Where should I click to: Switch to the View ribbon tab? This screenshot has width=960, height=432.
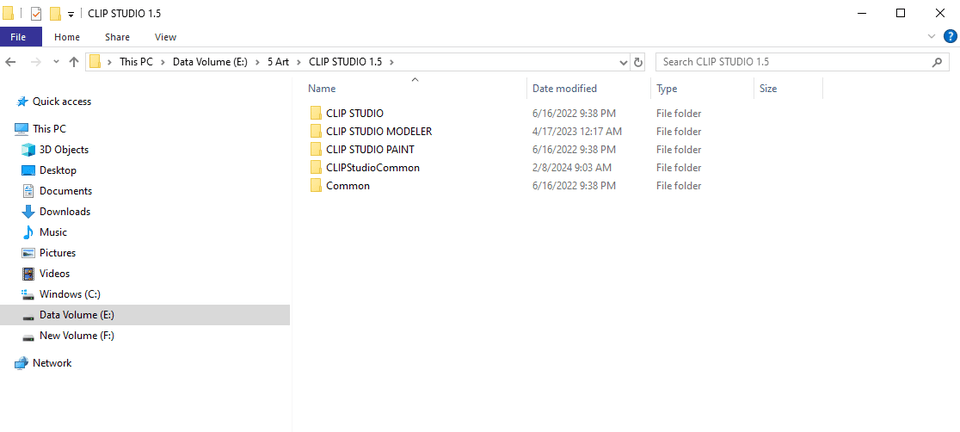pyautogui.click(x=165, y=37)
